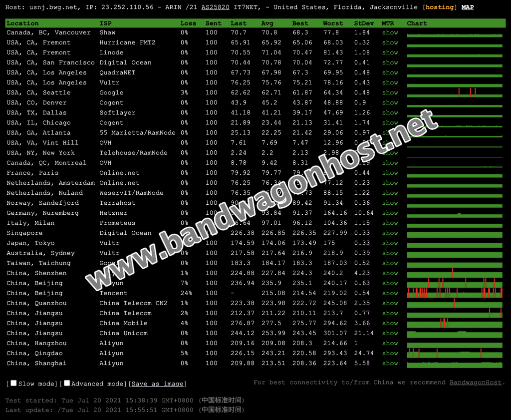511x420 pixels.
Task: Click the Save as image link
Action: (158, 384)
